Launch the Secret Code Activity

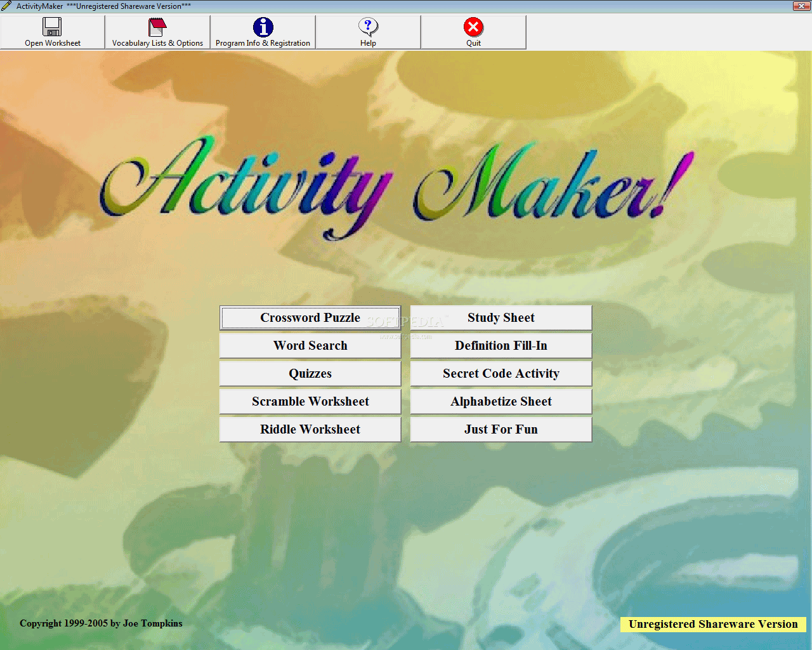[x=501, y=374]
